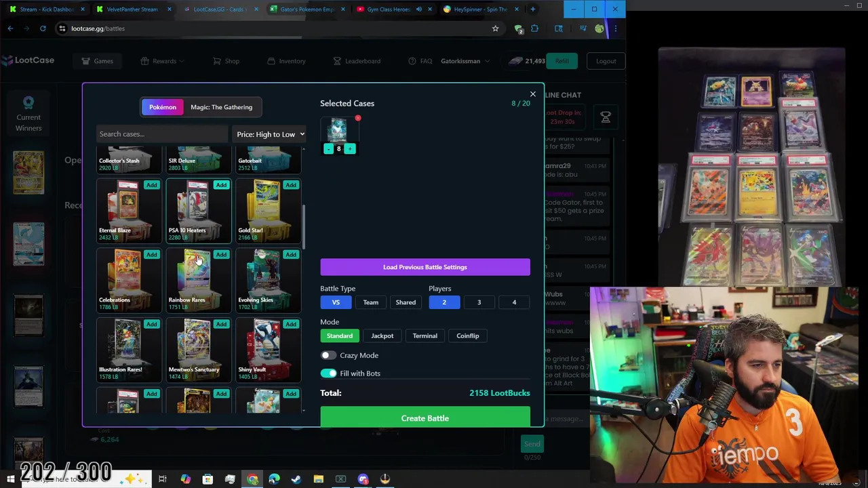Image resolution: width=868 pixels, height=488 pixels.
Task: Add the Illustration Rares! case
Action: 151,325
